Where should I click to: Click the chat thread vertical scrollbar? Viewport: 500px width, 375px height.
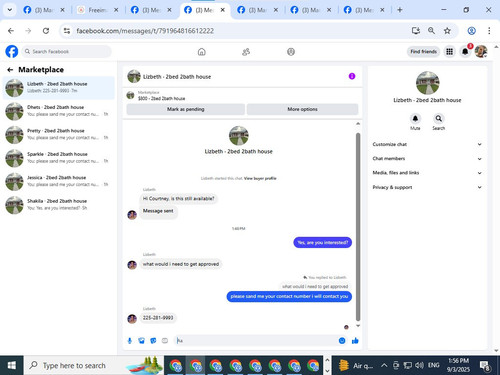pyautogui.click(x=358, y=227)
